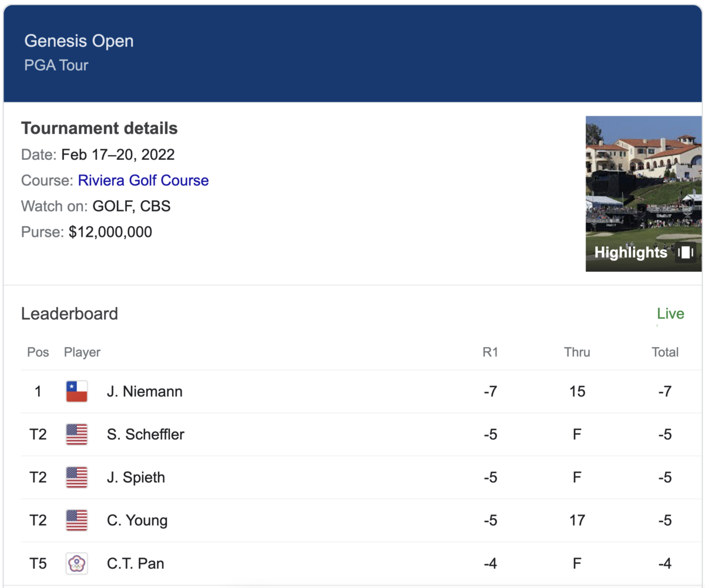Click the PGA Tour subtitle
The height and width of the screenshot is (588, 705).
coord(56,65)
